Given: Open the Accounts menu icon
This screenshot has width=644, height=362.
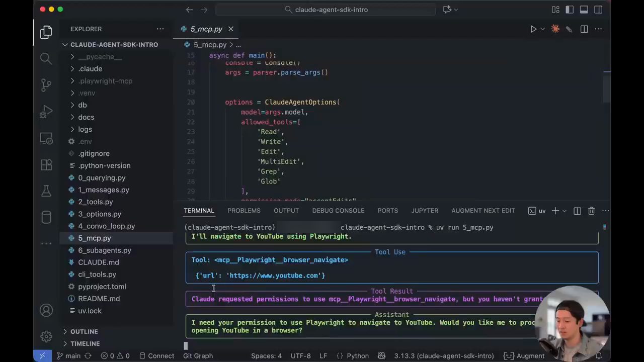Looking at the screenshot, I should [46, 310].
